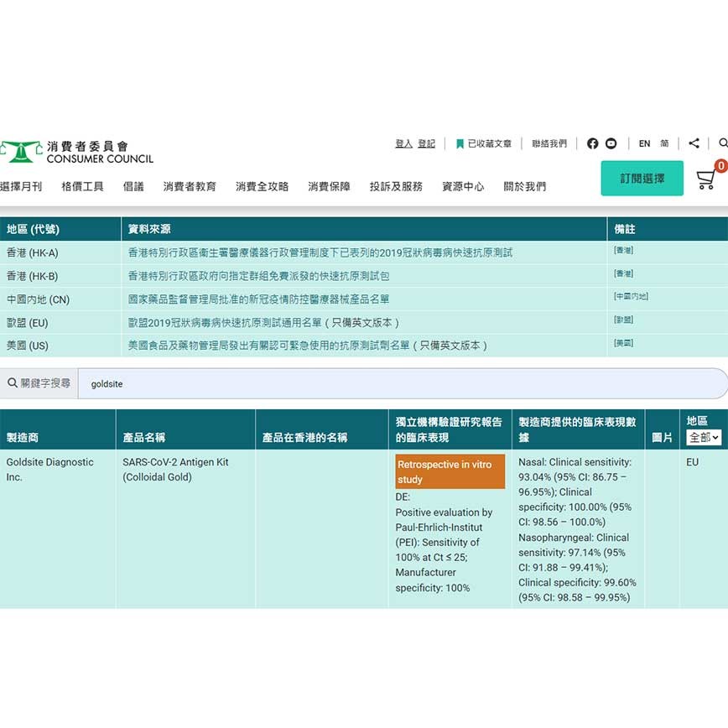Open the site search magnifier icon
Viewport: 728px width, 728px height.
click(x=723, y=143)
